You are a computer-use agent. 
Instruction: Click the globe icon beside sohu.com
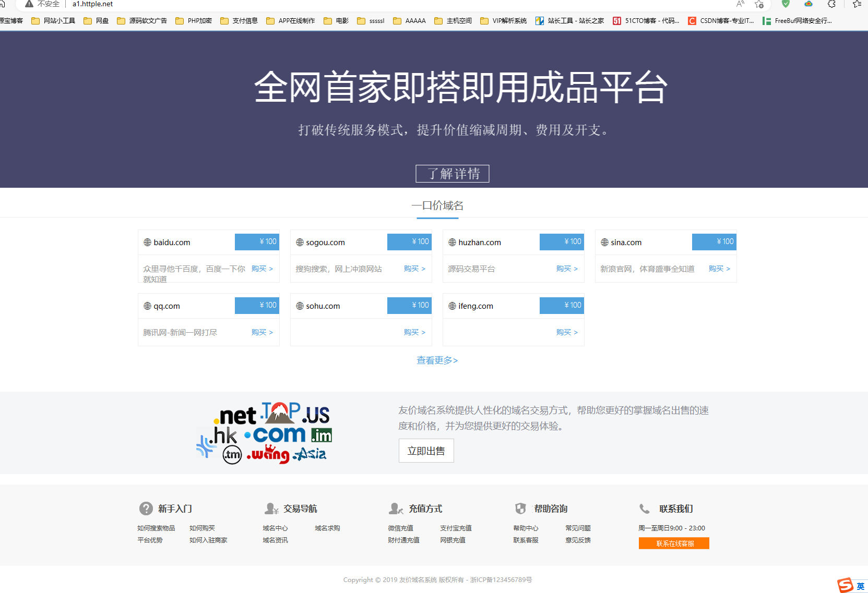click(300, 306)
